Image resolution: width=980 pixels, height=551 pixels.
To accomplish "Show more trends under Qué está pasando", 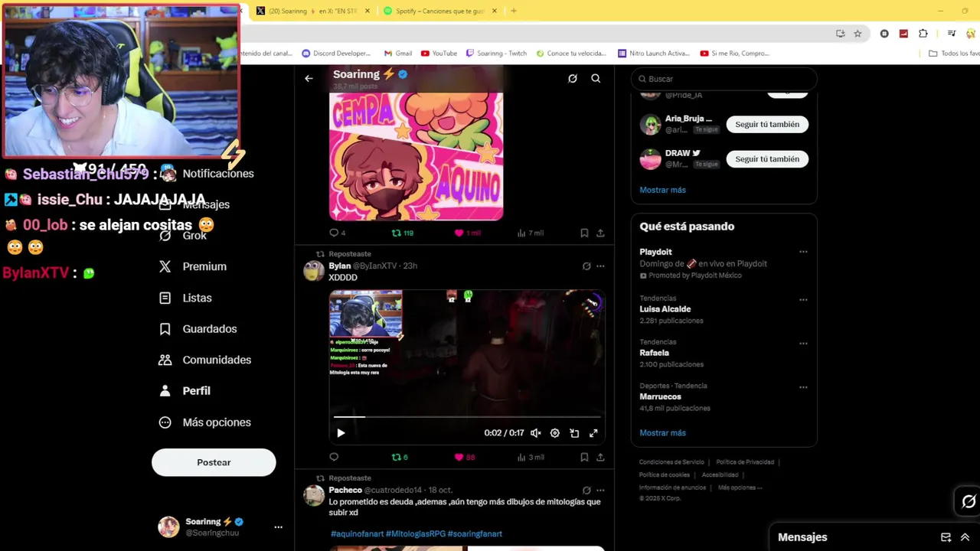I will 663,433.
